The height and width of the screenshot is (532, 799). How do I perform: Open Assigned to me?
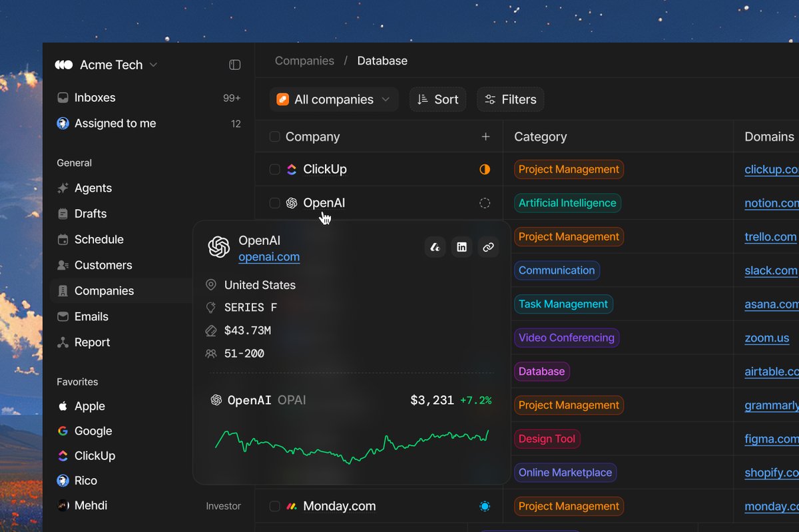pos(148,123)
